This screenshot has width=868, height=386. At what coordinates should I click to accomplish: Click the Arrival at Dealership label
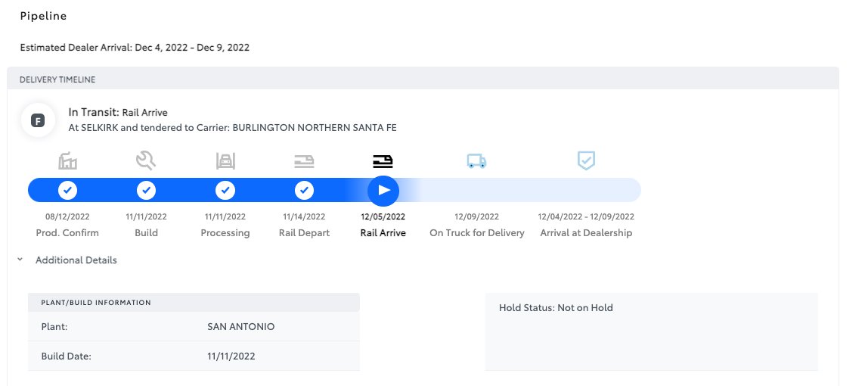[x=586, y=233]
